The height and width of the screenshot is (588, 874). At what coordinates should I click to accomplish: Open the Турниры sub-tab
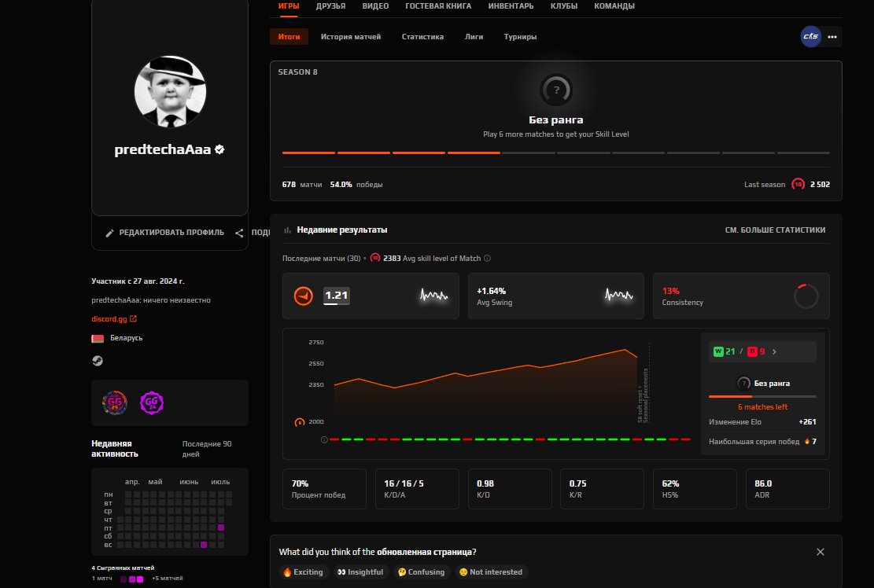(x=520, y=37)
